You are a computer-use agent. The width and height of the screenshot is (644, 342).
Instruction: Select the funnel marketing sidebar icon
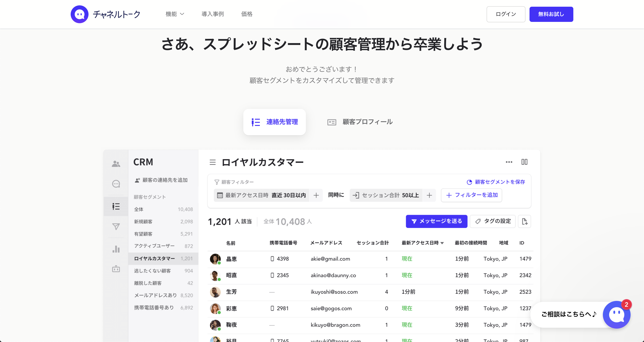coord(116,227)
